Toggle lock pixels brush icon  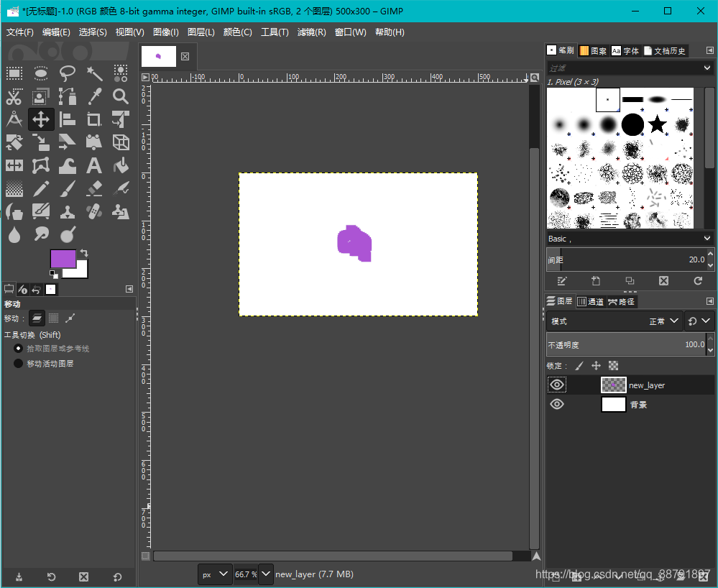click(x=579, y=365)
